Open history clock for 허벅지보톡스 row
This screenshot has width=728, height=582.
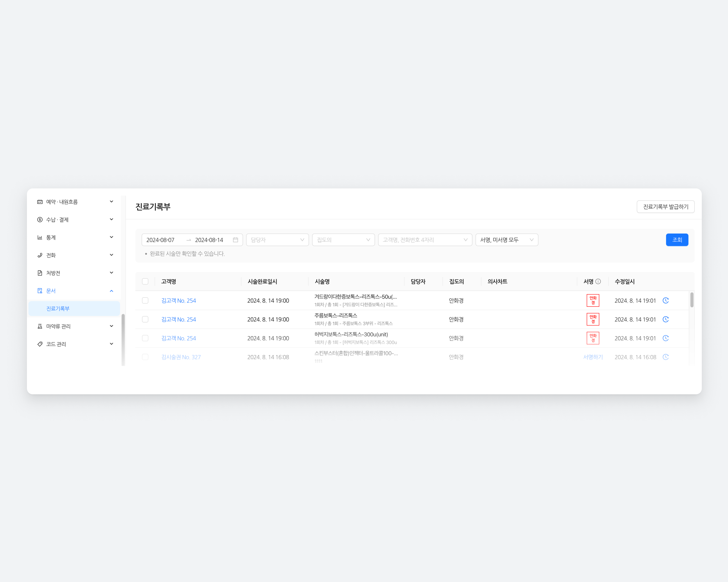(666, 338)
